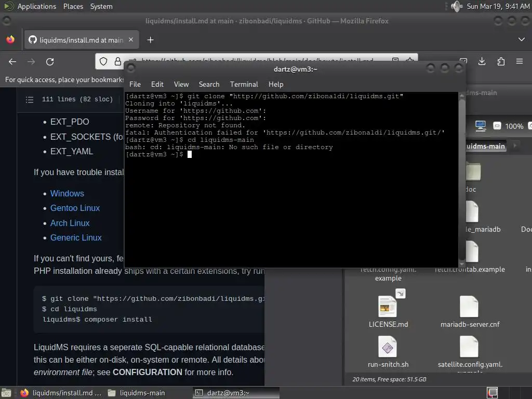Click the terminal prompt cursor line
The height and width of the screenshot is (399, 532).
158,154
